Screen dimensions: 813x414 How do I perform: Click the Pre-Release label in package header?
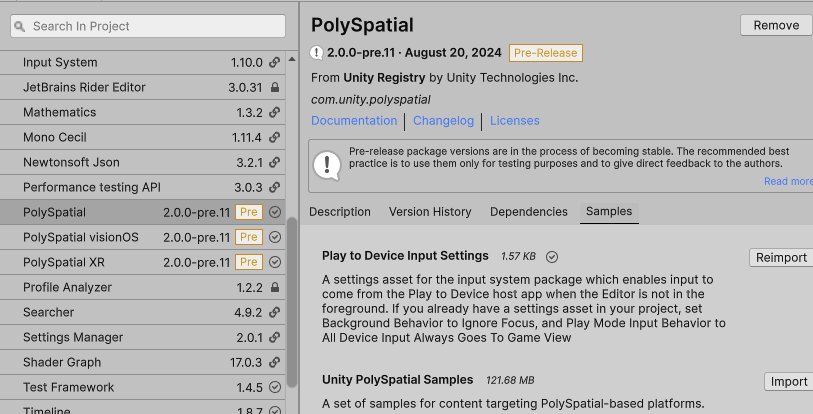pos(545,53)
